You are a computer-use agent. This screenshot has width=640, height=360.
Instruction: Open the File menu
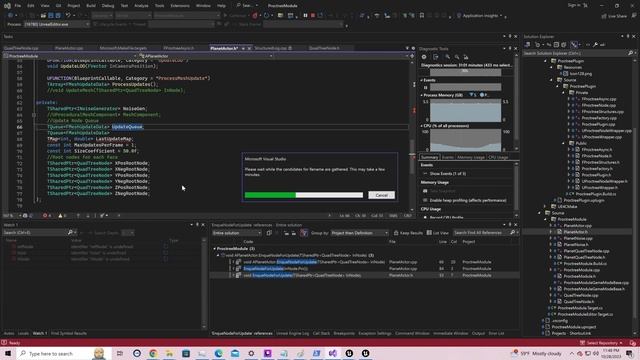18,6
